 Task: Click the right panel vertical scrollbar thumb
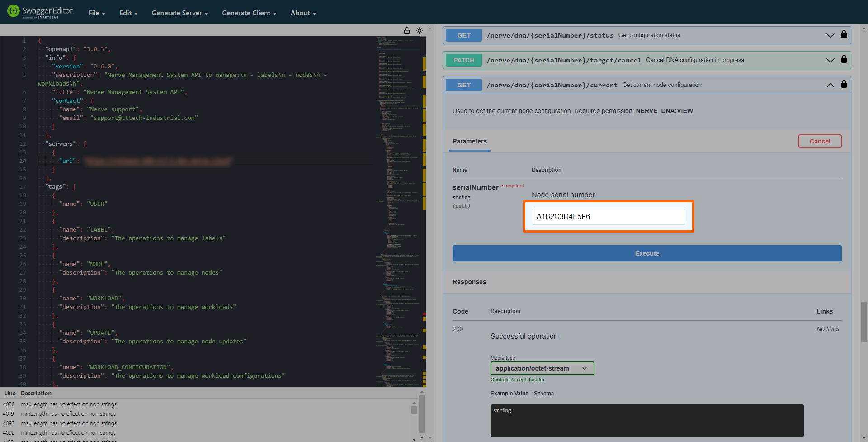point(863,321)
